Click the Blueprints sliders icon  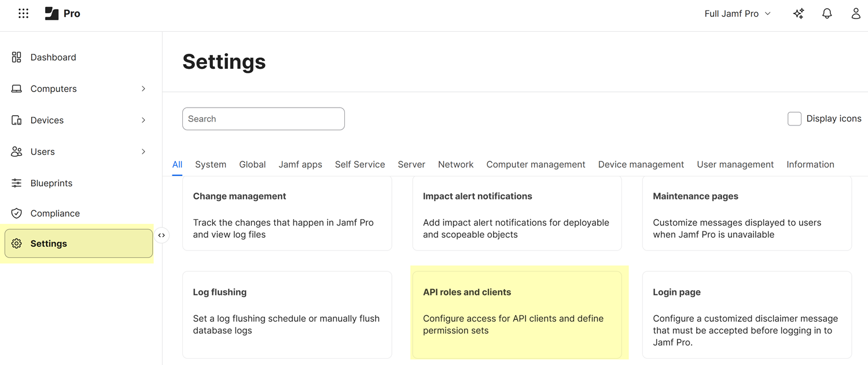click(17, 183)
